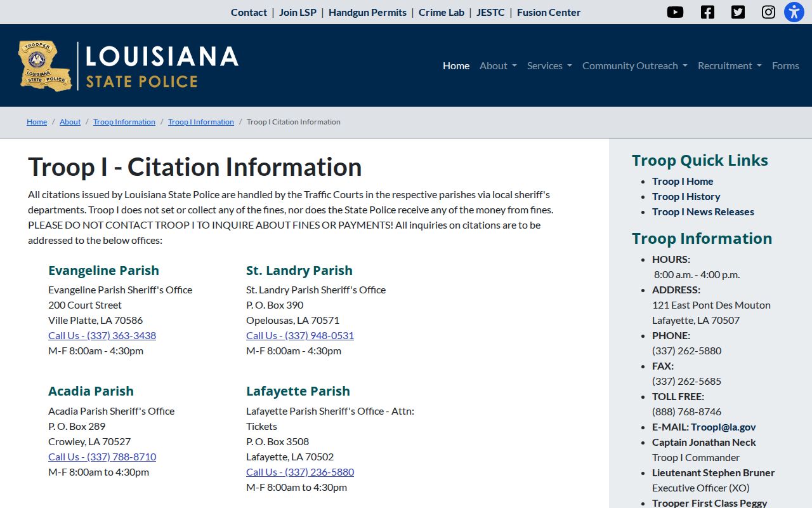Click the LOUISIANA STATE POLICE wordmark
Image resolution: width=812 pixels, height=508 pixels.
tap(162, 65)
